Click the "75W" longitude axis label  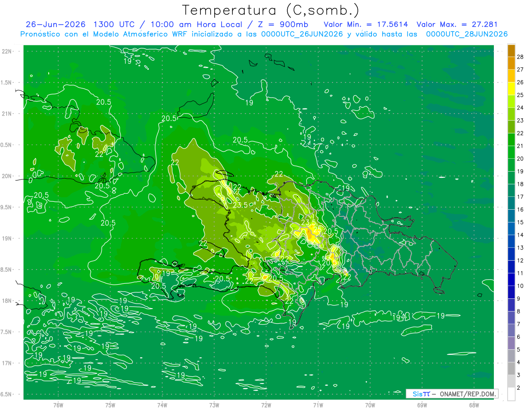click(x=110, y=405)
